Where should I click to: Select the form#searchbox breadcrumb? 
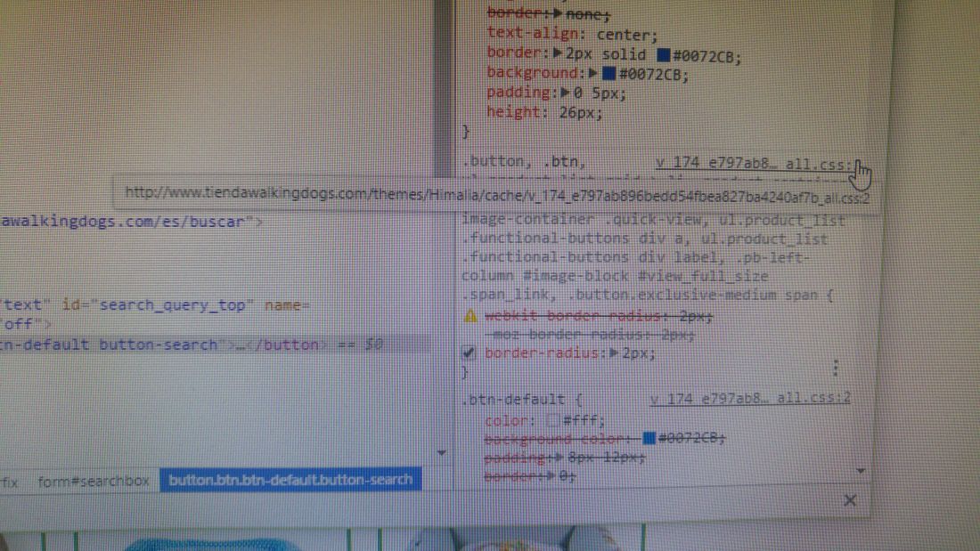click(x=94, y=482)
